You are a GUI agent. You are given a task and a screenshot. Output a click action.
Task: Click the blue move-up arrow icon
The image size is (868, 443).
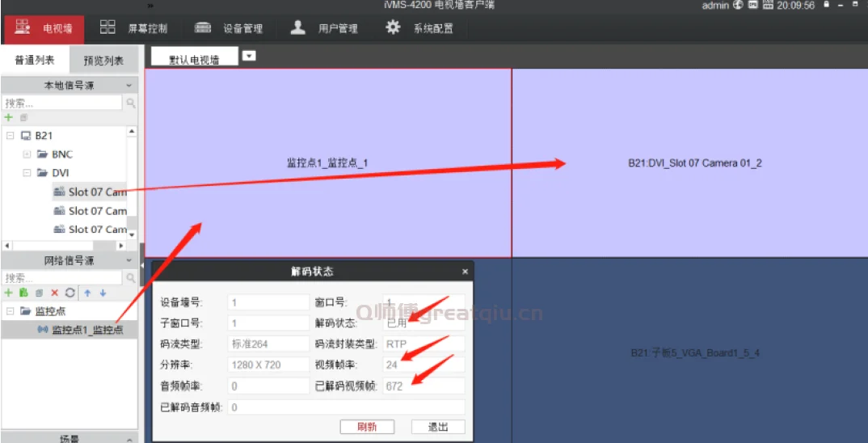click(x=87, y=293)
